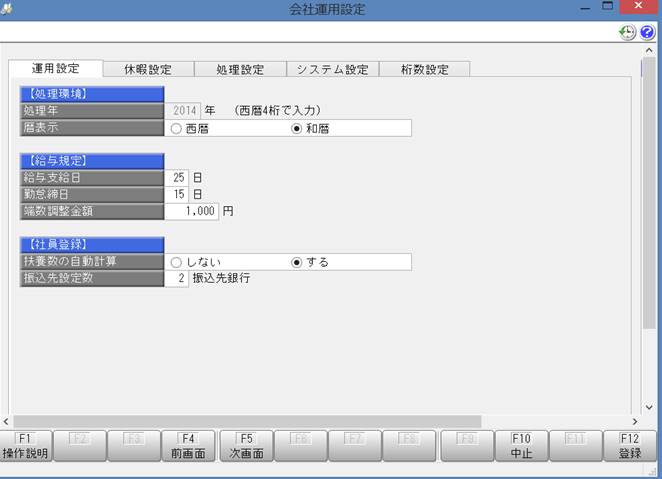This screenshot has width=662, height=479.
Task: Minimize the 会社運用設定 window
Action: click(585, 8)
